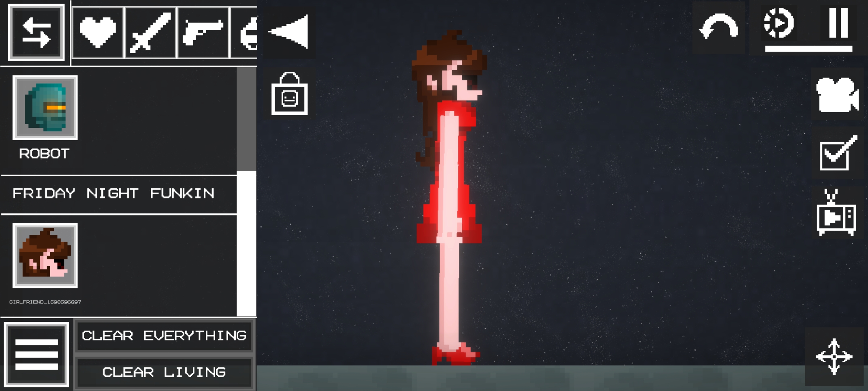This screenshot has height=391, width=868.
Task: Click the GIRLFRIEND_1698696897 label text
Action: pyautogui.click(x=45, y=302)
